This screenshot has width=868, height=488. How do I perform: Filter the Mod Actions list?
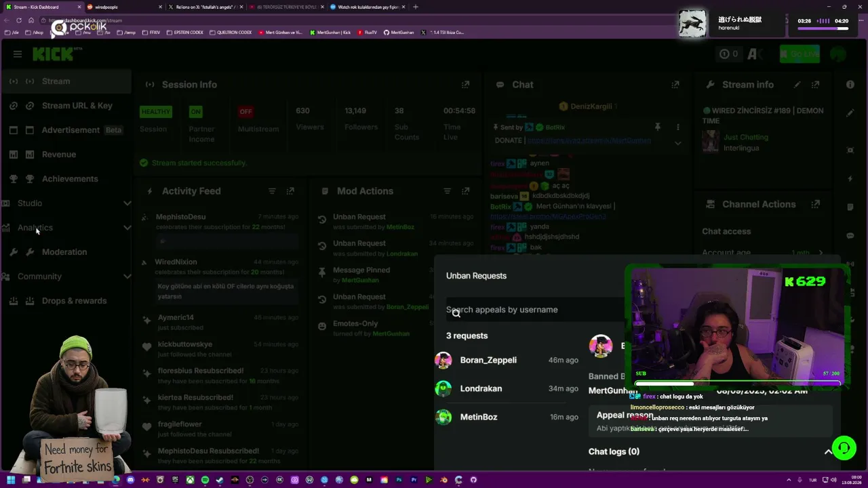tap(447, 191)
